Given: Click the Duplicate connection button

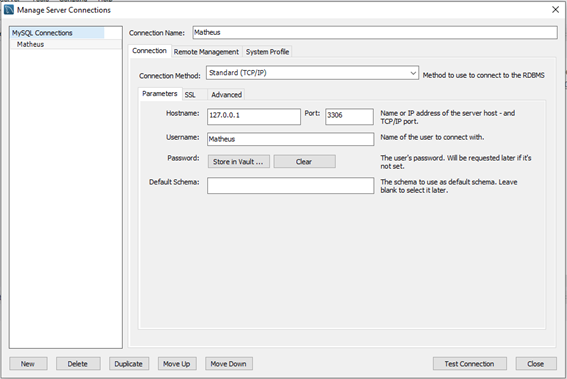Looking at the screenshot, I should [129, 364].
